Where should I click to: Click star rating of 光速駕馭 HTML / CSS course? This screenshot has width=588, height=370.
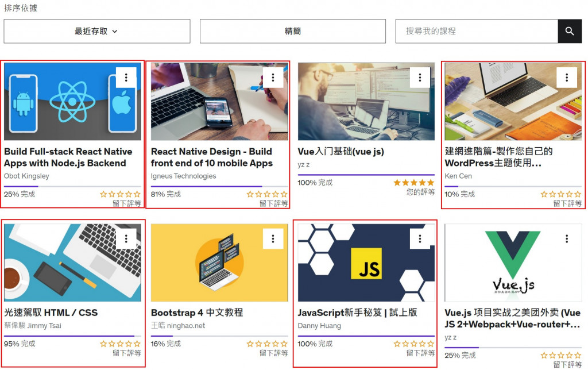(x=121, y=344)
